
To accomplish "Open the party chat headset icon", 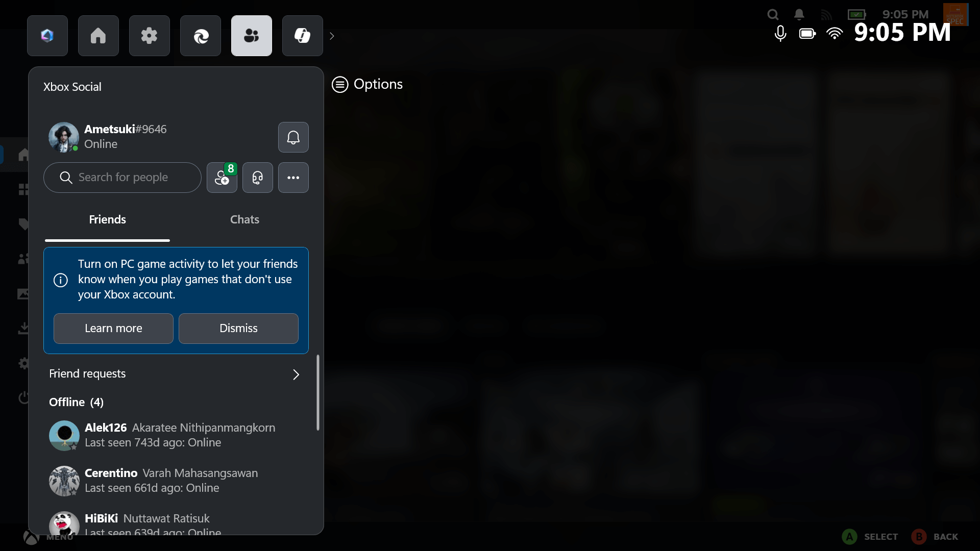I will pyautogui.click(x=257, y=178).
